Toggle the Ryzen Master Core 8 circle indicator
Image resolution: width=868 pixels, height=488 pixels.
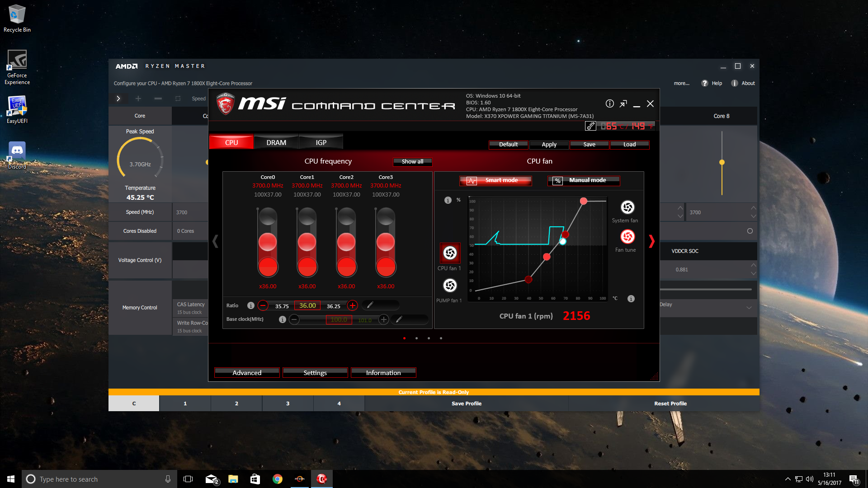click(750, 231)
